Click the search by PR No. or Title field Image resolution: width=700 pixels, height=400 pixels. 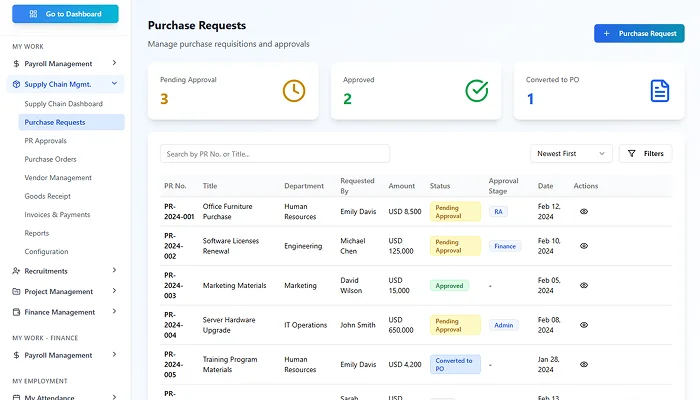275,154
